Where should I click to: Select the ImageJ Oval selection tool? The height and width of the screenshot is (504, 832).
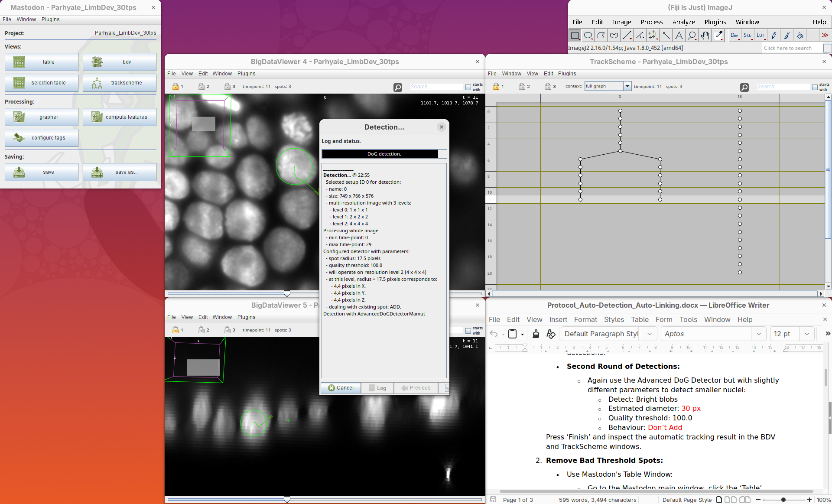pos(588,36)
